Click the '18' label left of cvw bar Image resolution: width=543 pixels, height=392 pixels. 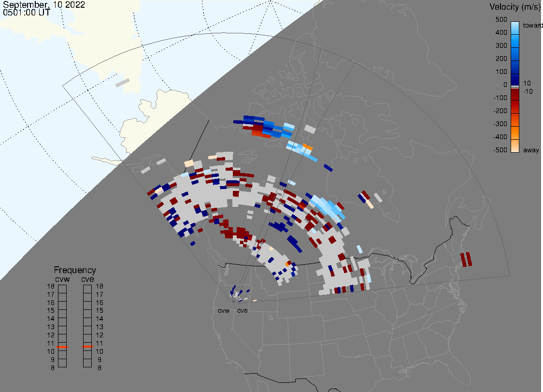(51, 286)
